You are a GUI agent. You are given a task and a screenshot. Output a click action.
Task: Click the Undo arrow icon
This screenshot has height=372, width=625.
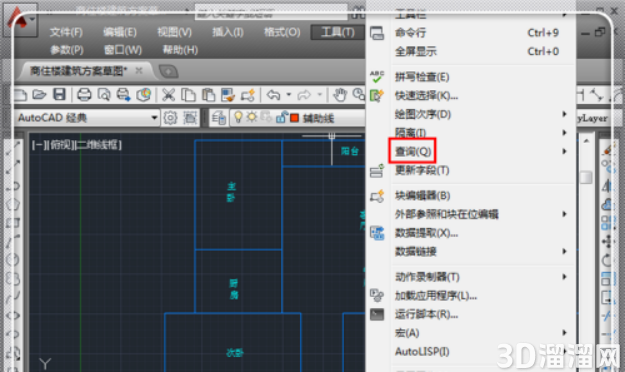coord(273,95)
